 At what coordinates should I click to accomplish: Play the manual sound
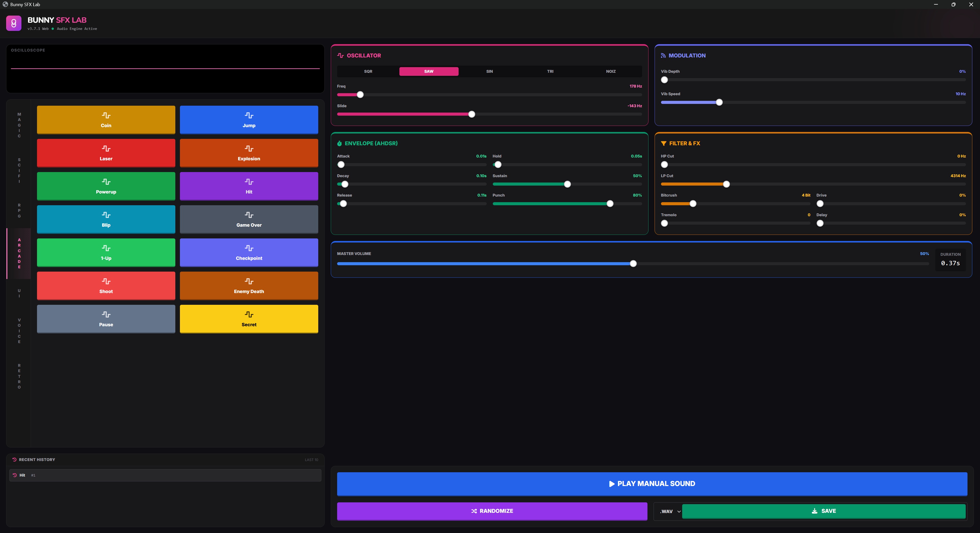(652, 484)
